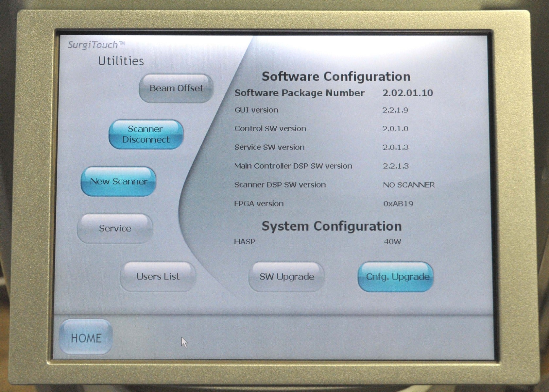Click the HASP label
The image size is (549, 392).
[x=245, y=242]
